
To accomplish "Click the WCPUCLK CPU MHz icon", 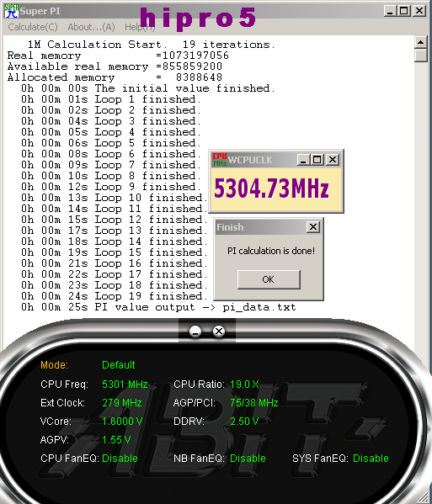I will [x=220, y=159].
